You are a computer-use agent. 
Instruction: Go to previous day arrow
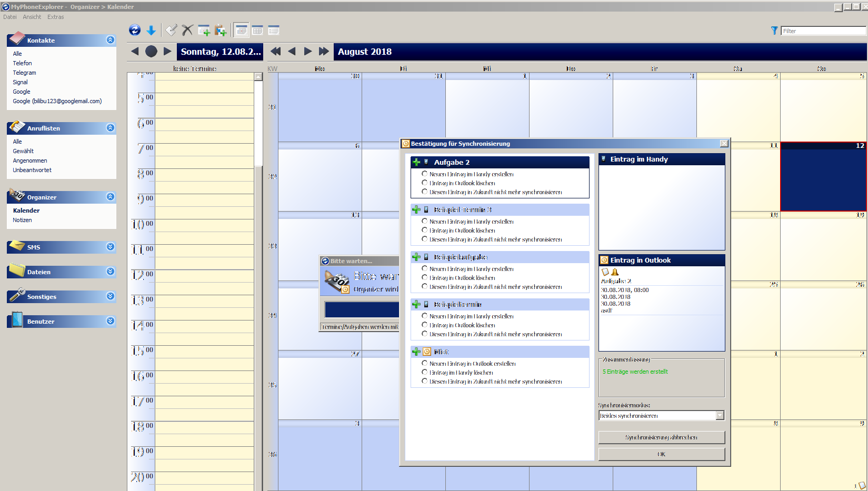pos(135,51)
